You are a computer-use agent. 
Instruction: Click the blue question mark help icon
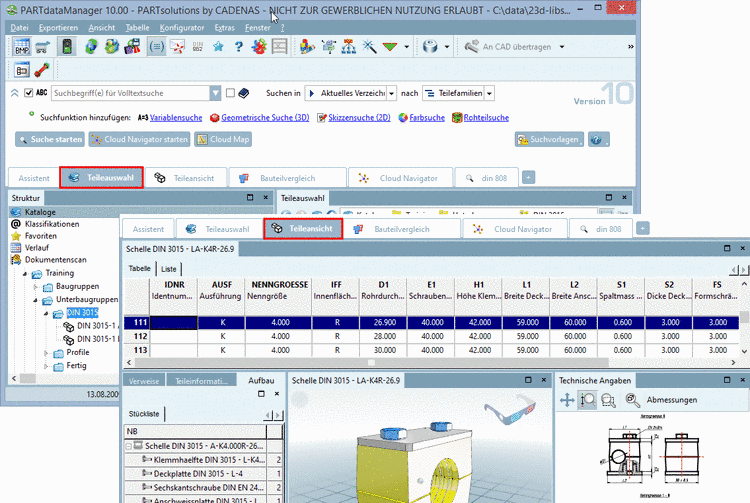[239, 47]
